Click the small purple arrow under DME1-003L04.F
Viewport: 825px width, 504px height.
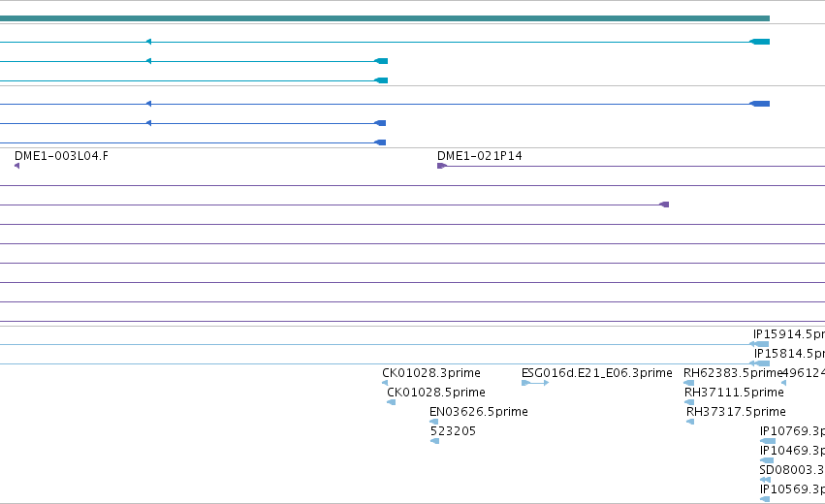pyautogui.click(x=16, y=166)
